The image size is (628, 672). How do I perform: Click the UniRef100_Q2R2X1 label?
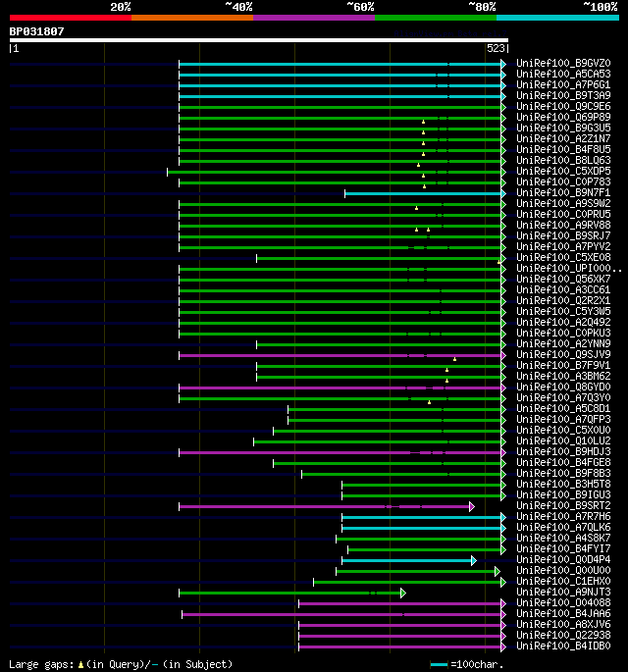[563, 301]
